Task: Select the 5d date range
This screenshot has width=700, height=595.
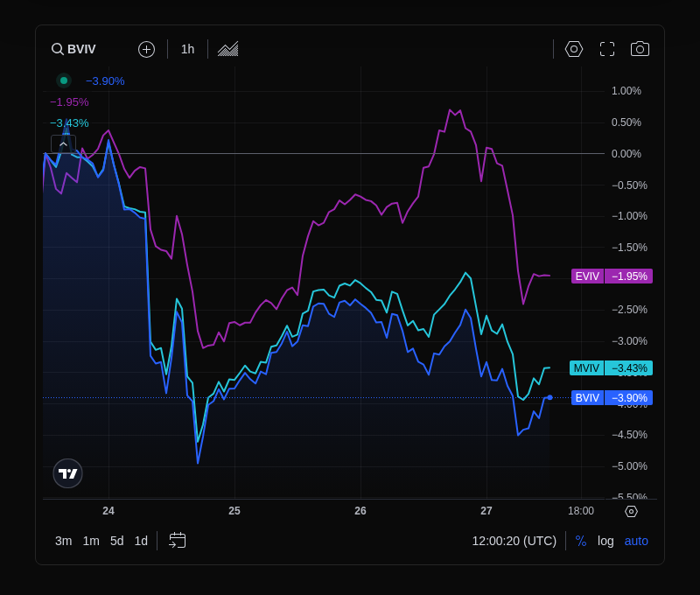Action: pyautogui.click(x=117, y=541)
